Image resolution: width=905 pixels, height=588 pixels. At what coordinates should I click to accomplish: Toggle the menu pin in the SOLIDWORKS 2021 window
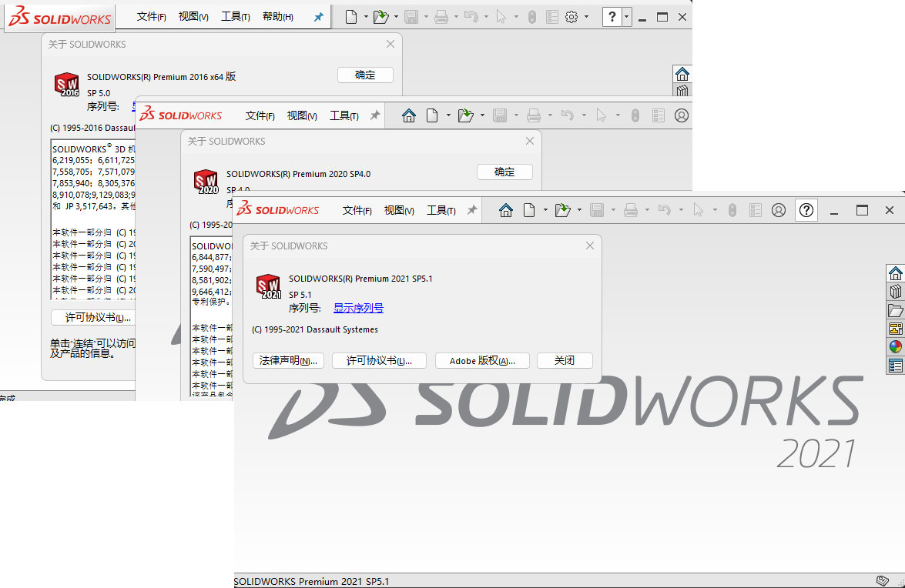coord(472,210)
